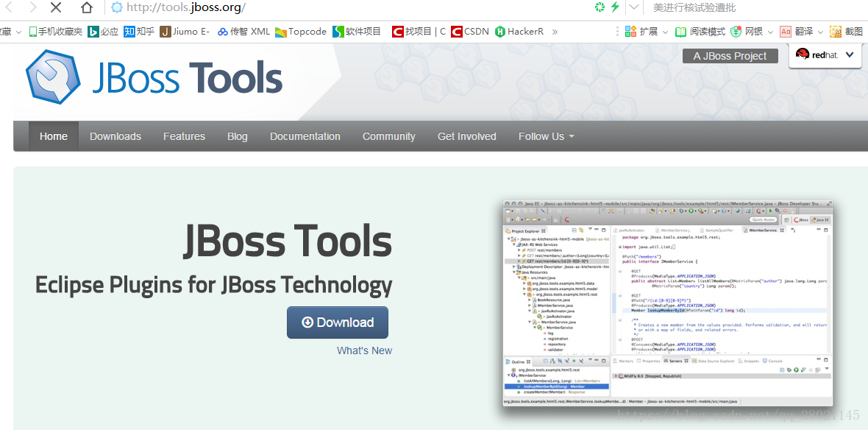Expand the 翻译 dropdown arrow
868x430 pixels.
pos(820,32)
